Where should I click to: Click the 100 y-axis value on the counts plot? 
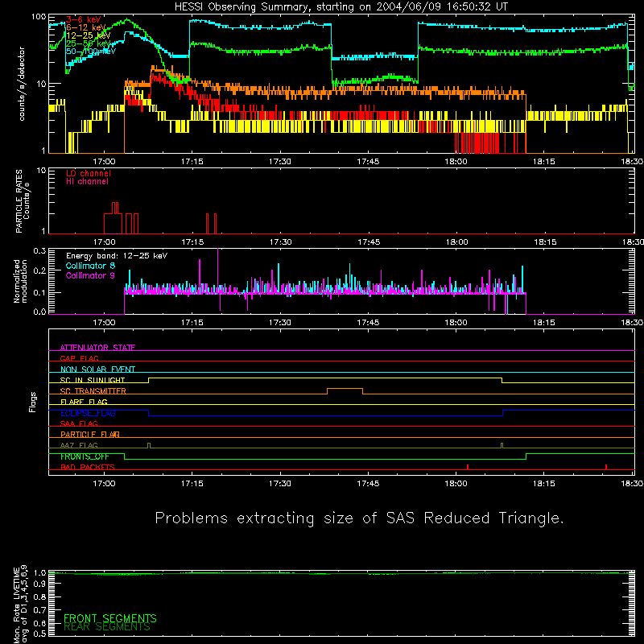point(39,17)
